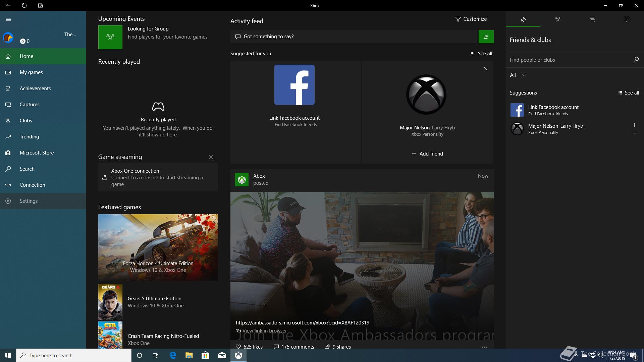The image size is (644, 362).
Task: Dismiss the Game streaming section
Action: point(211,157)
